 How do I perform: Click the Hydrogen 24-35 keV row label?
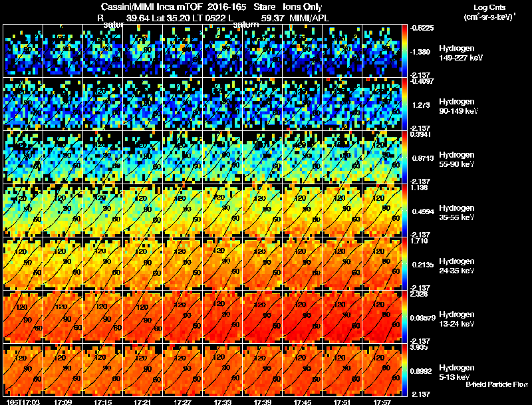457,266
